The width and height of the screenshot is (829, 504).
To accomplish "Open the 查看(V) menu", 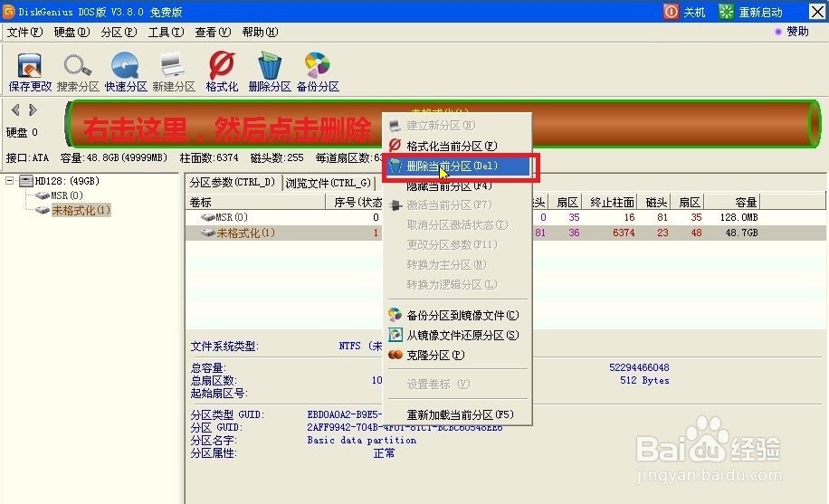I will pos(213,33).
